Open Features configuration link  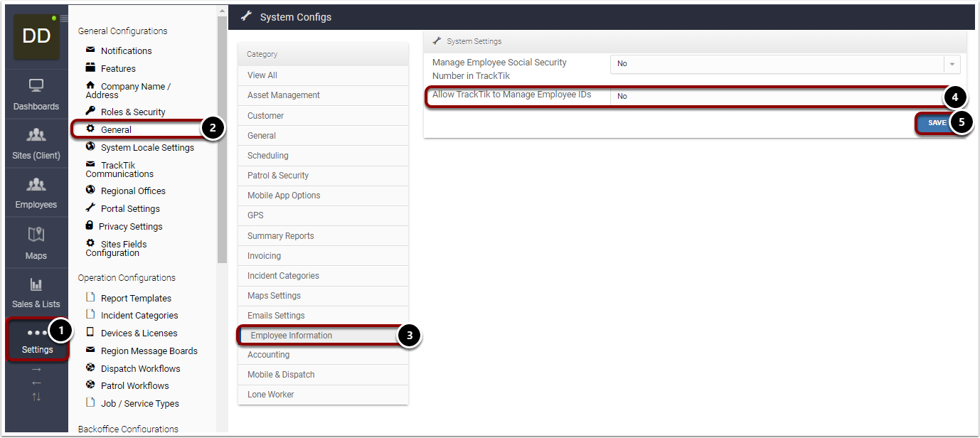[x=118, y=69]
